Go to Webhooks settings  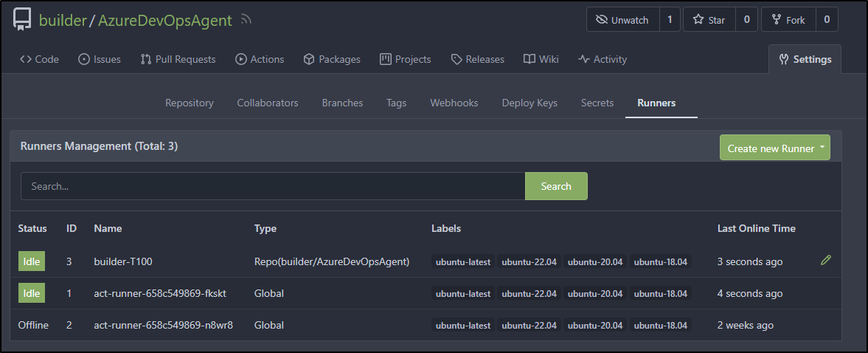pos(454,103)
